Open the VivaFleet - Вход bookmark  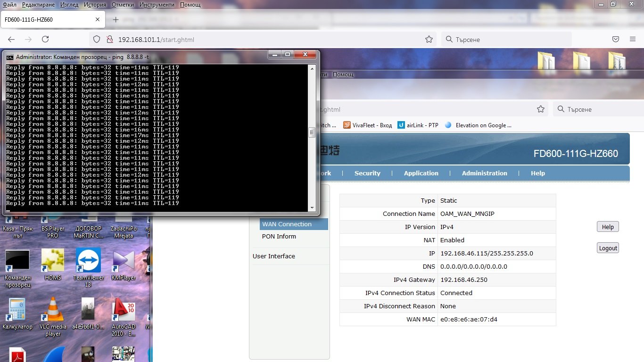tap(367, 125)
